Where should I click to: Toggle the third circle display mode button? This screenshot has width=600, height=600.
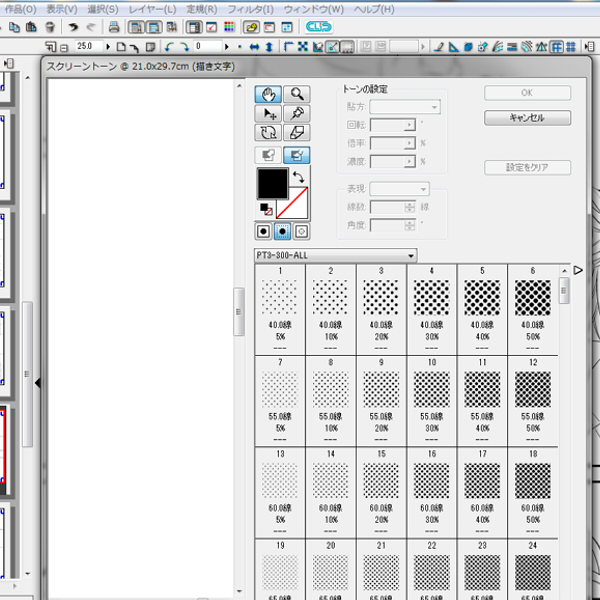[300, 231]
